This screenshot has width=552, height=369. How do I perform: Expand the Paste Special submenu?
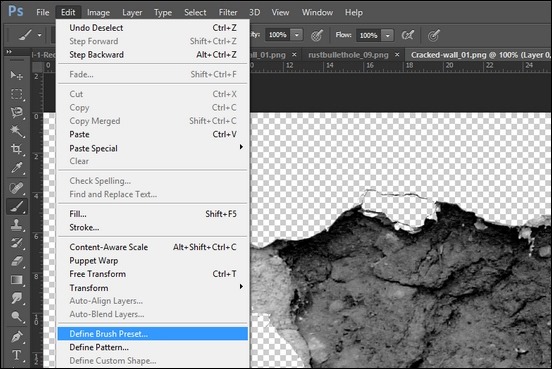(x=241, y=147)
